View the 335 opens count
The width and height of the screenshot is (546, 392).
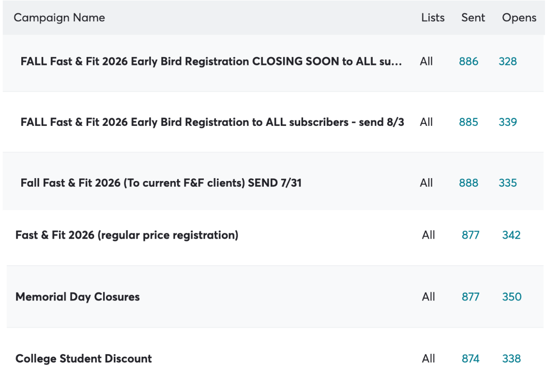(x=508, y=183)
